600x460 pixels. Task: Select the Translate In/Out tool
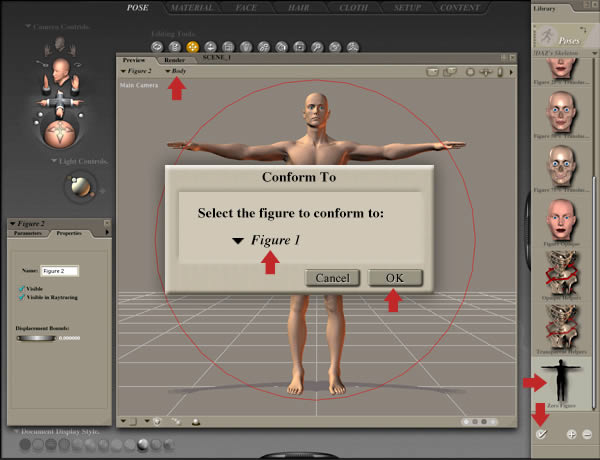[x=210, y=47]
